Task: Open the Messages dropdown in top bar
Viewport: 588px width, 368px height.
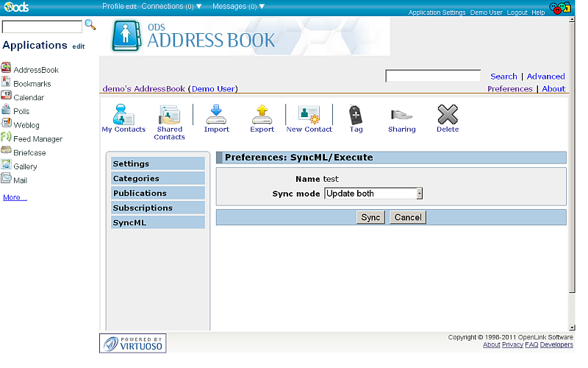Action: click(238, 6)
